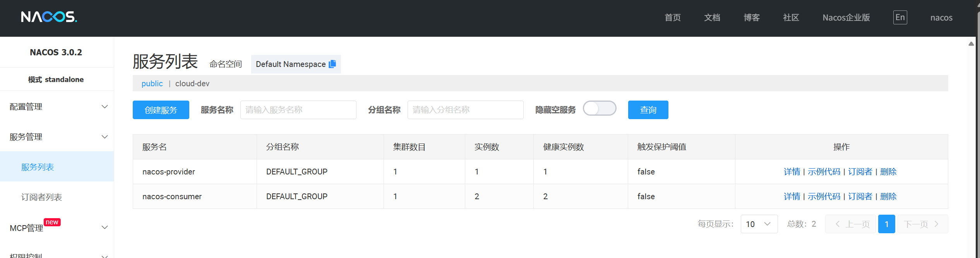Select the public namespace tab
Image resolution: width=980 pixels, height=258 pixels.
[x=152, y=84]
